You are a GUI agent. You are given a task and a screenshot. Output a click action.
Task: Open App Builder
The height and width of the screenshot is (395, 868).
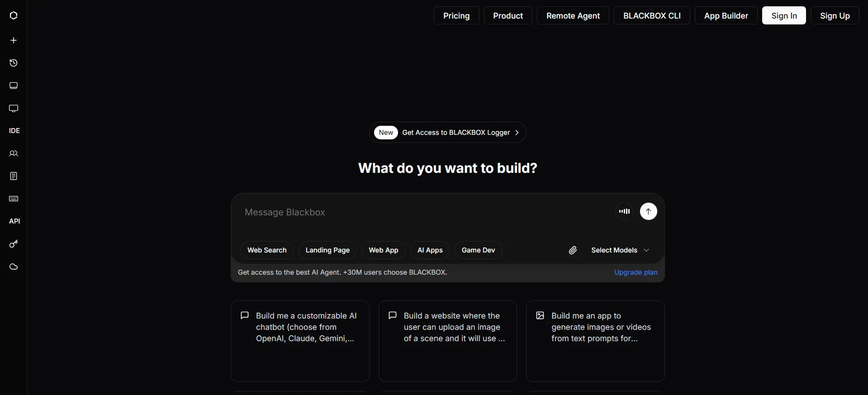(726, 16)
